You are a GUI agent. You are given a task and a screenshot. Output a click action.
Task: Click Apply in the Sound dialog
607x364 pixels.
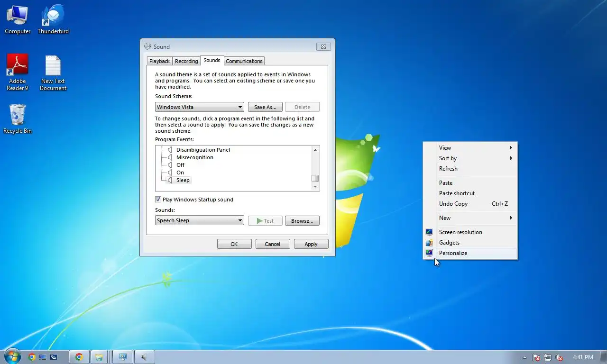coord(311,244)
